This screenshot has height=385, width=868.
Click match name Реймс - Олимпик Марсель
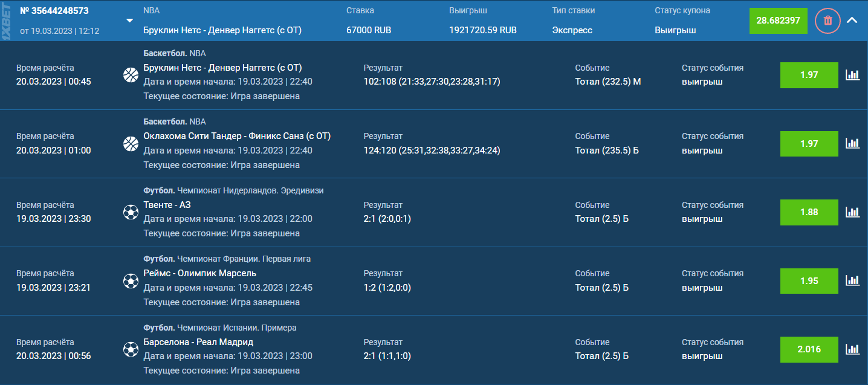coord(200,273)
